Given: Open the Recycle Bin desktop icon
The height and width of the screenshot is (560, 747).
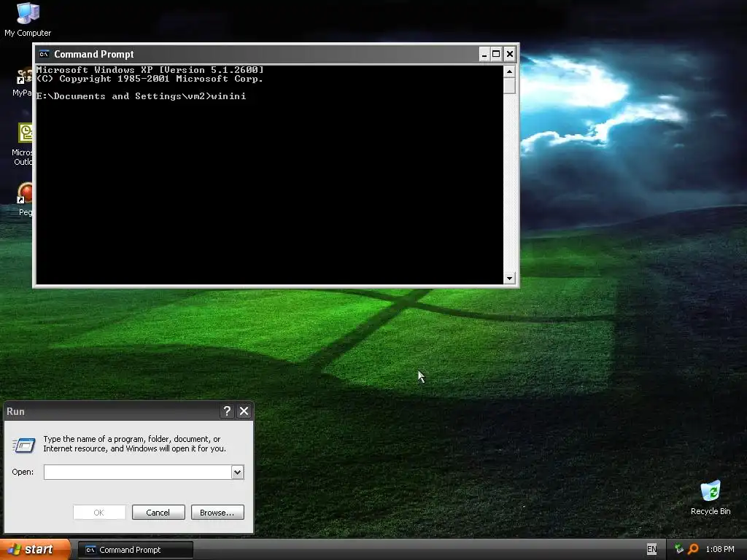Looking at the screenshot, I should pyautogui.click(x=711, y=497).
